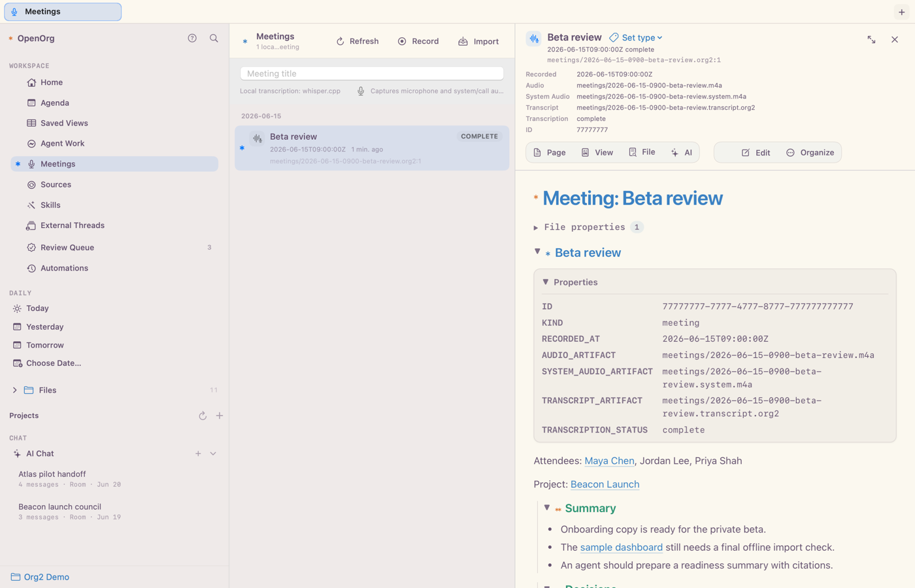Collapse the AI Chat list chevron
Image resolution: width=915 pixels, height=588 pixels.
pyautogui.click(x=213, y=453)
